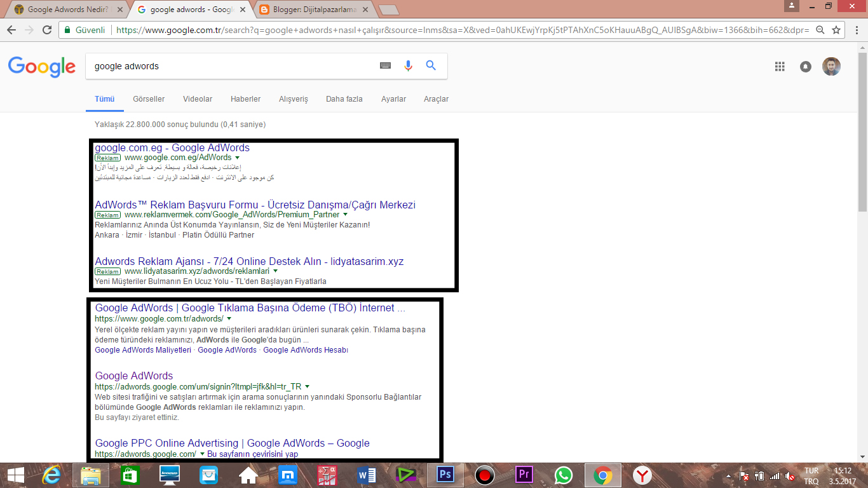This screenshot has height=488, width=868.
Task: Select the Tümü results tab
Action: [x=104, y=99]
